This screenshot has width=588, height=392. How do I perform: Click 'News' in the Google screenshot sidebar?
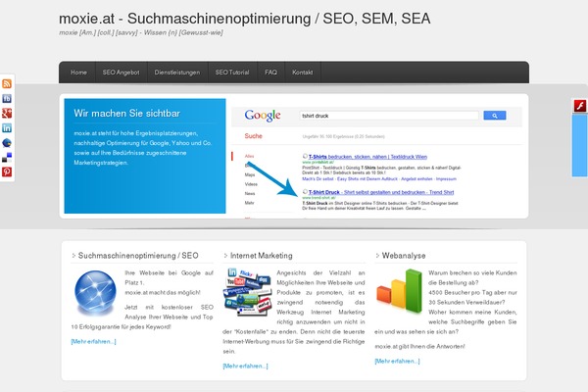click(250, 193)
